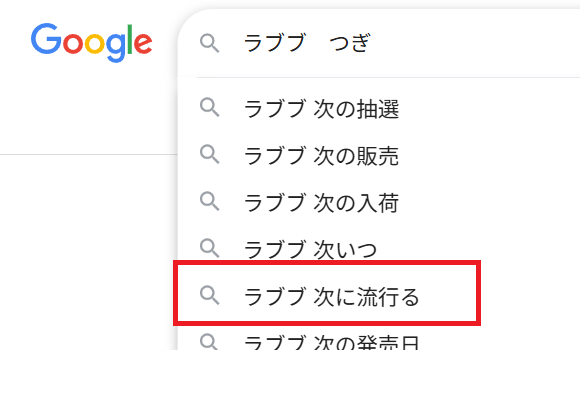Click the search icon beside ラブブ 次いつ
This screenshot has width=580, height=401.
click(x=210, y=248)
